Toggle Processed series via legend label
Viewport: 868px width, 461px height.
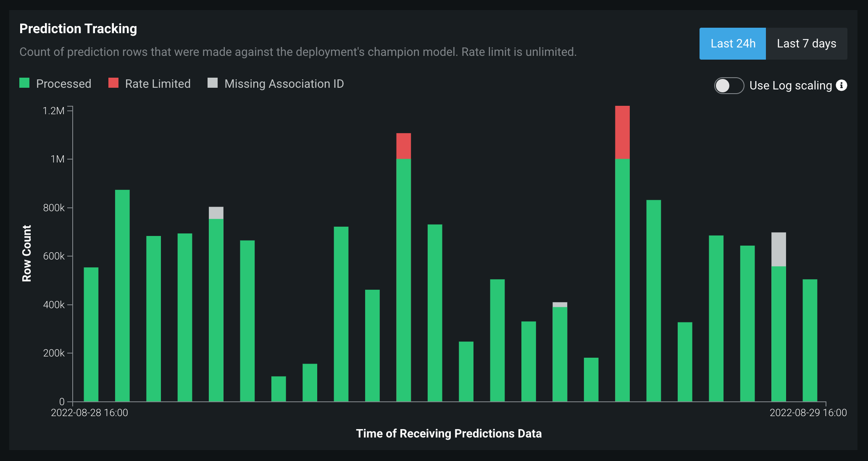click(x=63, y=84)
